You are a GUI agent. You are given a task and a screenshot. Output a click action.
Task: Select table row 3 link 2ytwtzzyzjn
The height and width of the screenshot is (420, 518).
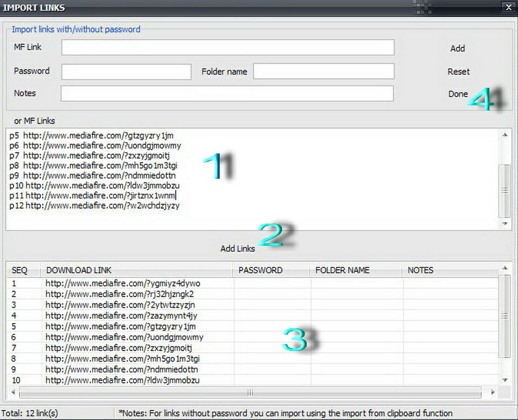(x=120, y=305)
